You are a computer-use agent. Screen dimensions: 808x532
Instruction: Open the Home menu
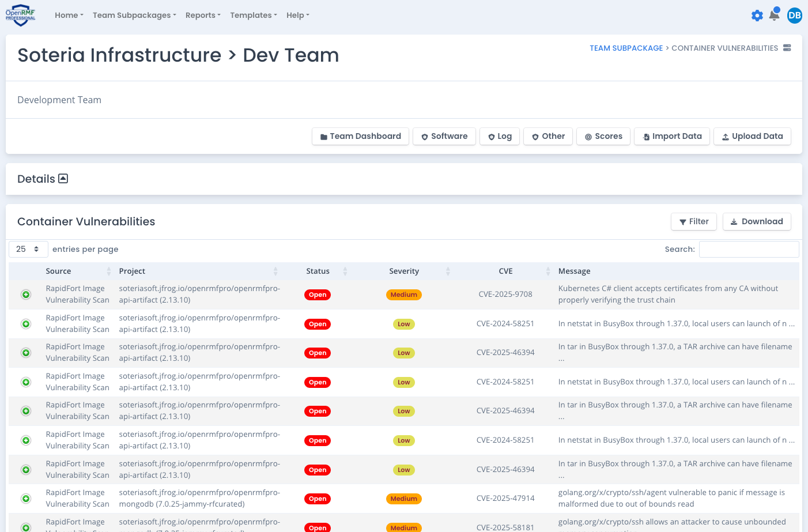tap(69, 15)
